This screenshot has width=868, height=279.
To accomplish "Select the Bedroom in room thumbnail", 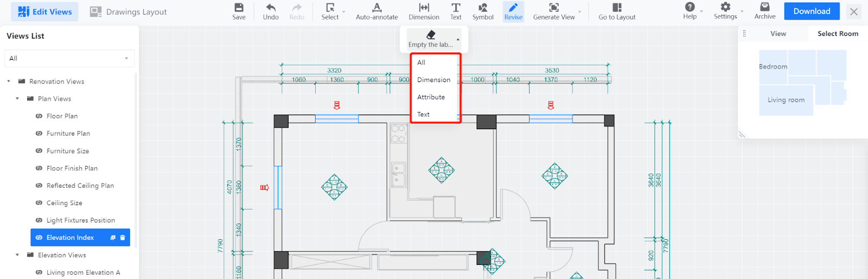I will [x=773, y=67].
